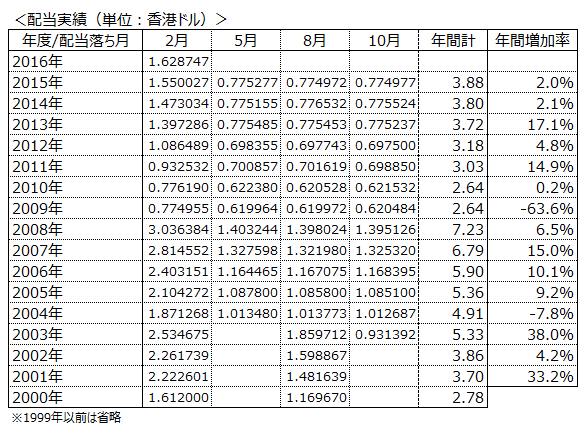Click the value 0.620484

[385, 208]
